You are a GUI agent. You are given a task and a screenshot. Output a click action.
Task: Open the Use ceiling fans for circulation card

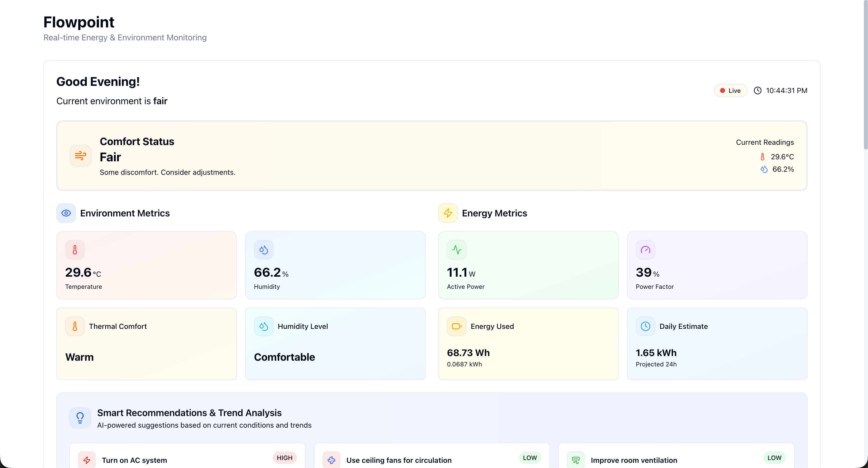click(x=432, y=456)
